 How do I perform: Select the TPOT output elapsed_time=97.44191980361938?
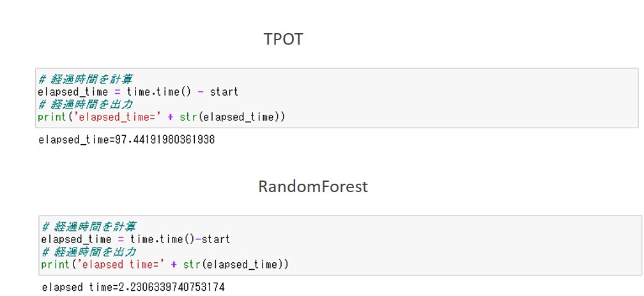(x=126, y=139)
